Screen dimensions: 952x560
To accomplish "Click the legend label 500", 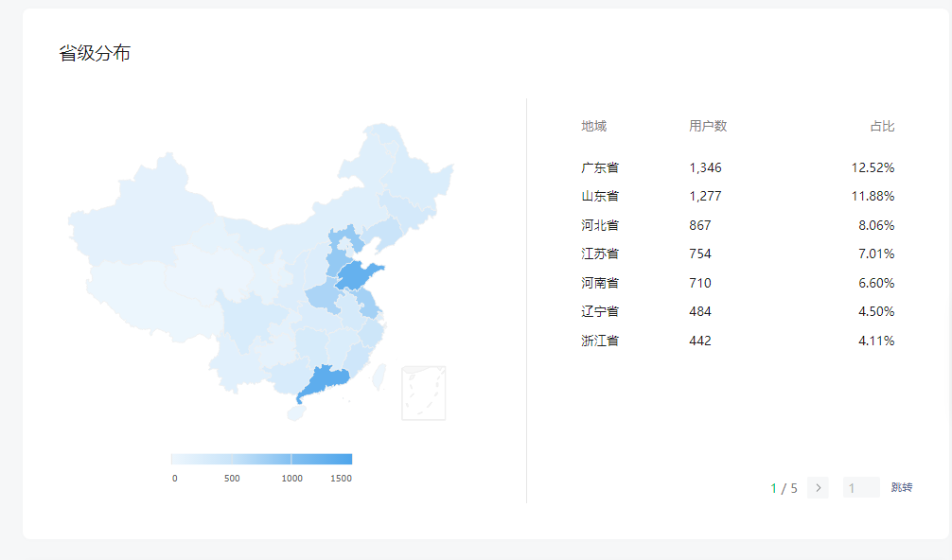I will [x=232, y=478].
